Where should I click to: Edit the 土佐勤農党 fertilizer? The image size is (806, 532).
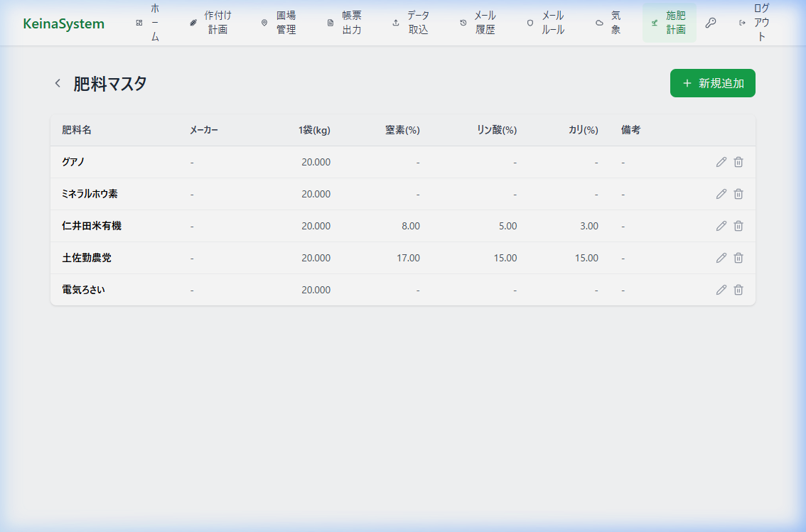(721, 258)
